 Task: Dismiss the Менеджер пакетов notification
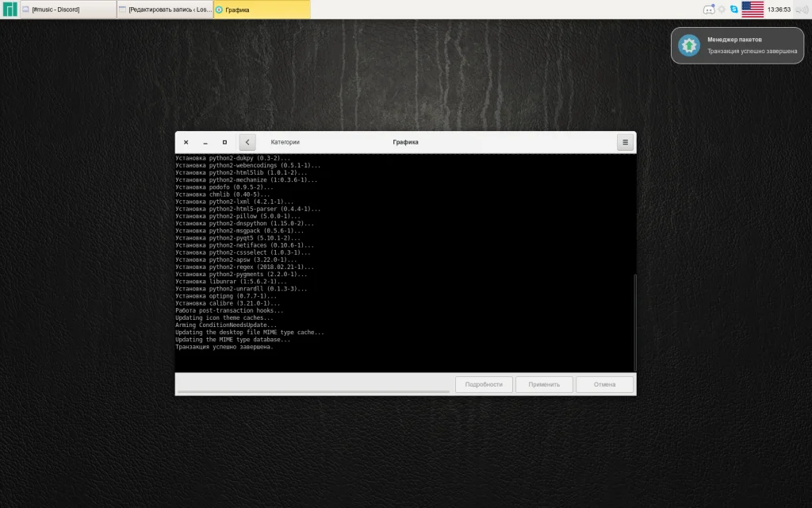[x=737, y=45]
